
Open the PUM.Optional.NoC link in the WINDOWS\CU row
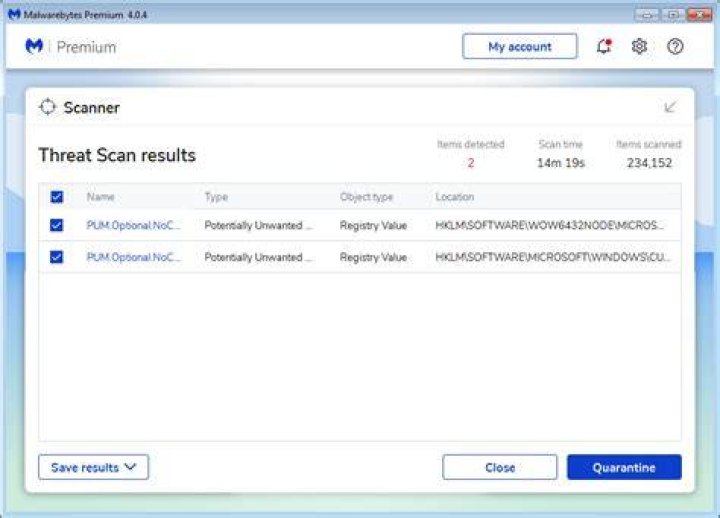coord(134,257)
